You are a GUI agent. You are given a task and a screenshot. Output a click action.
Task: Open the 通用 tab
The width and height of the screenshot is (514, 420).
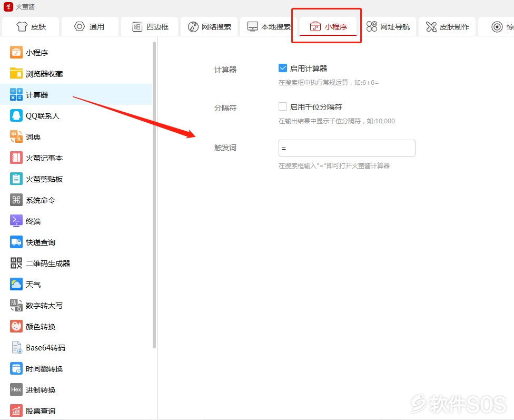[x=90, y=26]
